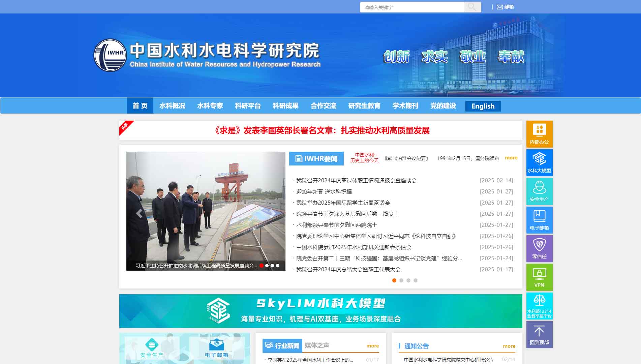The image size is (641, 364).
Task: Select second slideshow dot on photo
Action: pyautogui.click(x=267, y=266)
